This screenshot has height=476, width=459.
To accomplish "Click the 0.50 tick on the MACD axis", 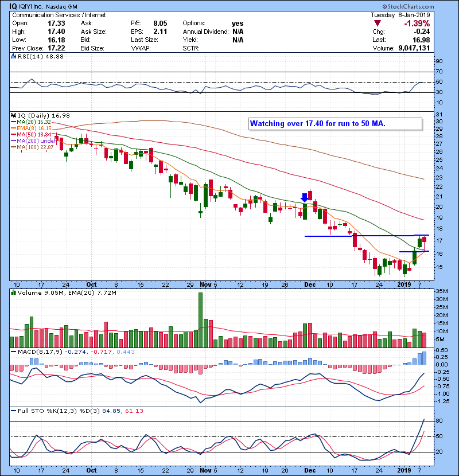I will pyautogui.click(x=442, y=350).
